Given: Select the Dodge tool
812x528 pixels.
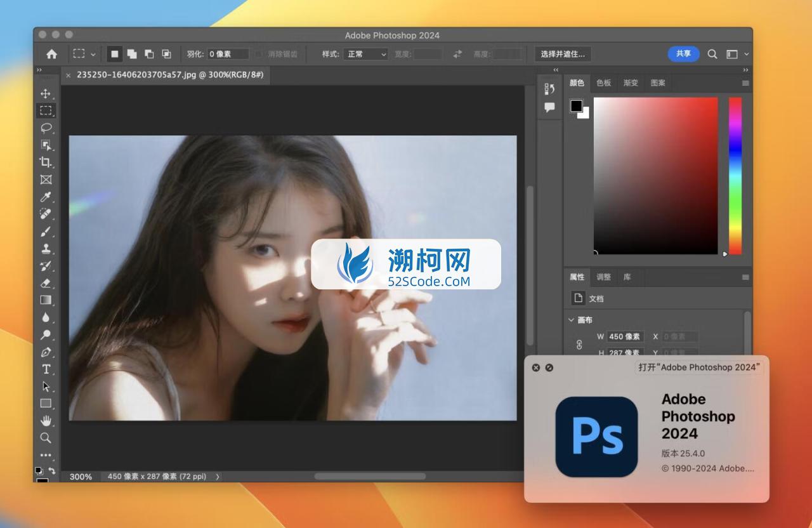Looking at the screenshot, I should (46, 334).
